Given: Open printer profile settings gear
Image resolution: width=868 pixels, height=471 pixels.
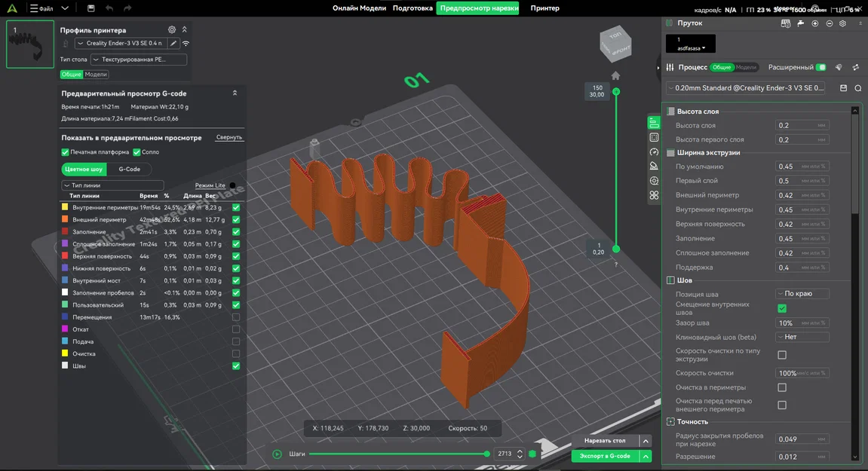Looking at the screenshot, I should click(172, 30).
